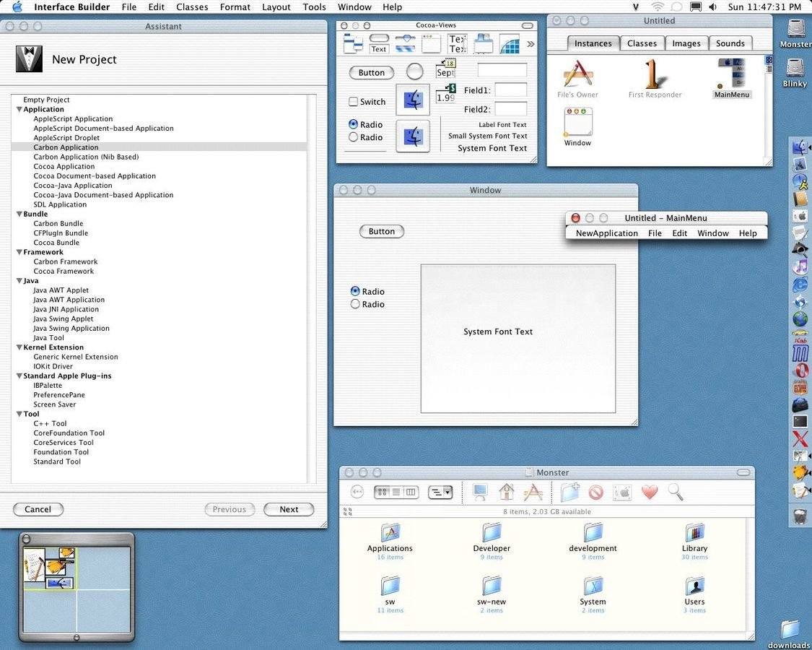
Task: Open the Tools menu in the menu bar
Action: pos(315,6)
